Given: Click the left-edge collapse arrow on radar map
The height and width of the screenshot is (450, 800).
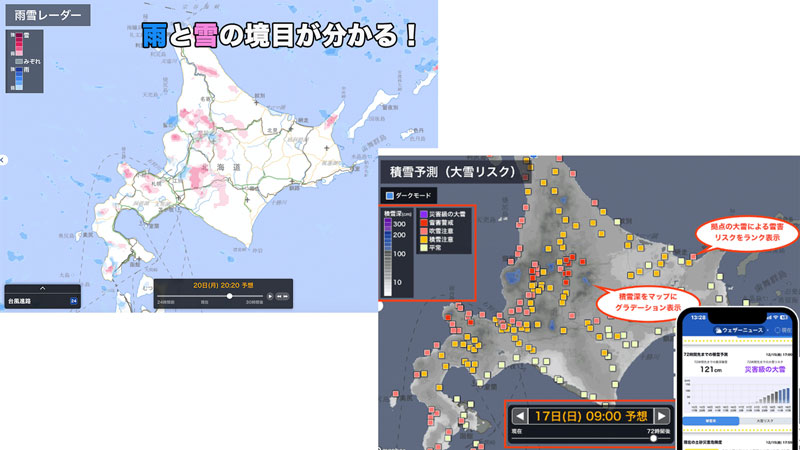Looking at the screenshot, I should click(3, 160).
